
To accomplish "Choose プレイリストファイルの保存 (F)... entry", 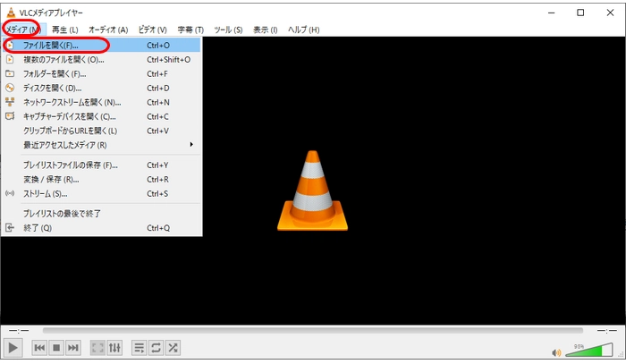I will point(101,165).
